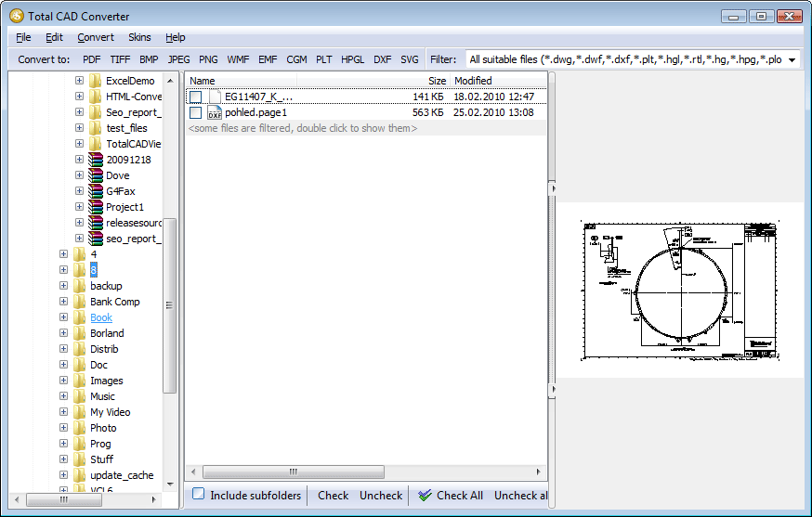
Task: Sort files by Name column header
Action: point(241,81)
